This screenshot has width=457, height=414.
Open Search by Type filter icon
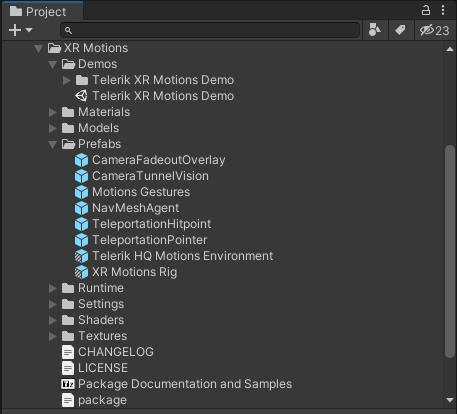(375, 30)
